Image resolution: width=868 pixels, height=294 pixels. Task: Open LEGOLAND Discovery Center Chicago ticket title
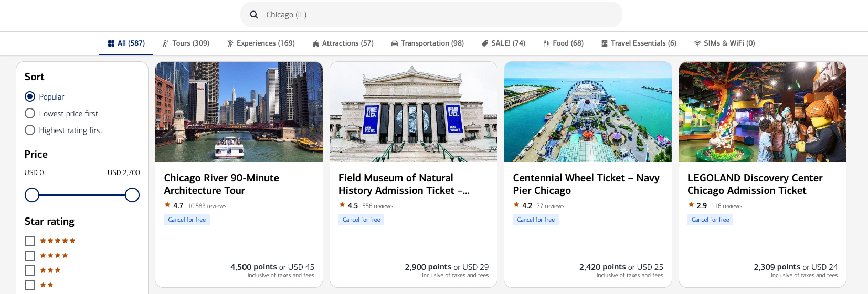[x=755, y=184]
